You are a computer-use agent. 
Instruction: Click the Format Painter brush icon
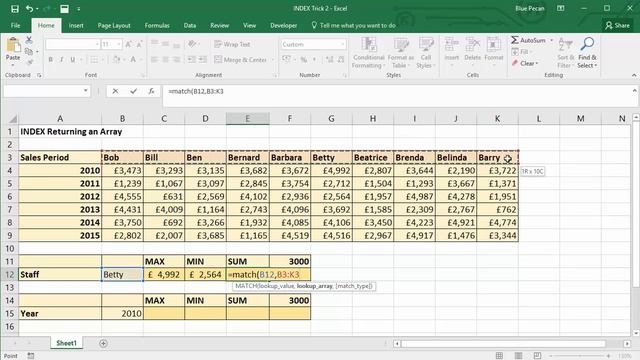[x=29, y=62]
